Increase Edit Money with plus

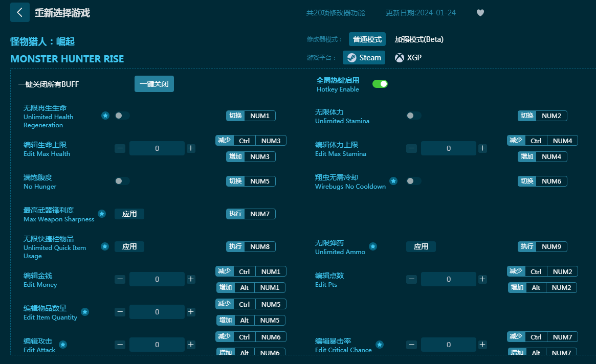coord(191,279)
